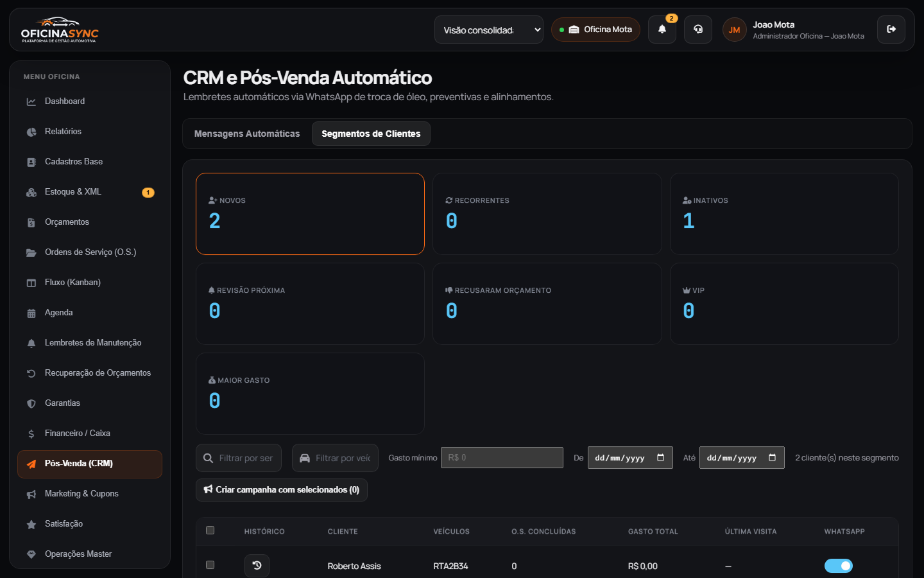924x578 pixels.
Task: Click the Estoque & XML boxes icon
Action: tap(31, 192)
